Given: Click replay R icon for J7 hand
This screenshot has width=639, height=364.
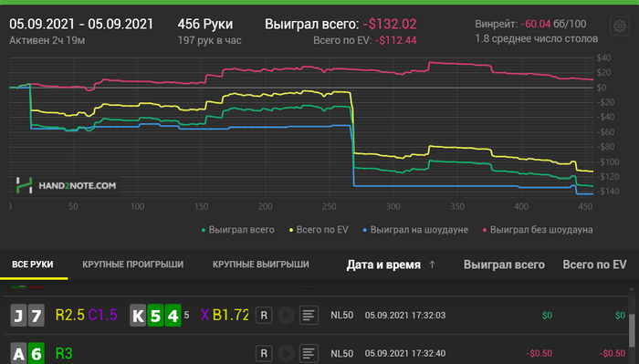Looking at the screenshot, I should click(264, 315).
